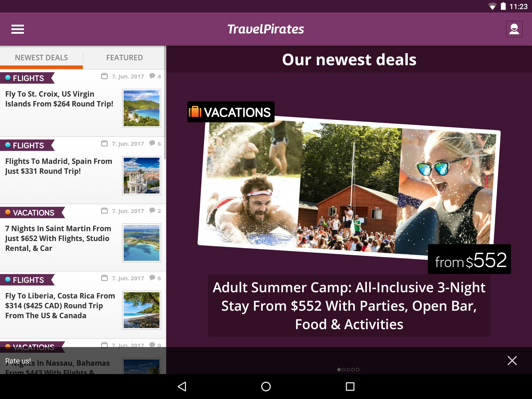Screen dimensions: 532x399
Task: Open the Liberia Costa Rica beach thumbnail
Action: click(x=142, y=310)
